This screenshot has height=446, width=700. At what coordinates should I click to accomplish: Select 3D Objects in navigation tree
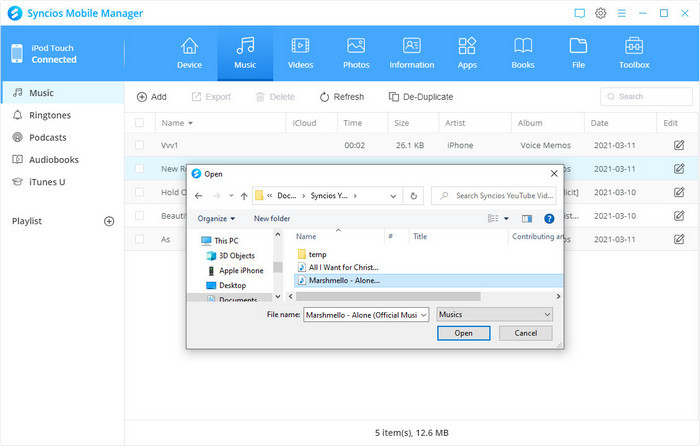coord(230,256)
